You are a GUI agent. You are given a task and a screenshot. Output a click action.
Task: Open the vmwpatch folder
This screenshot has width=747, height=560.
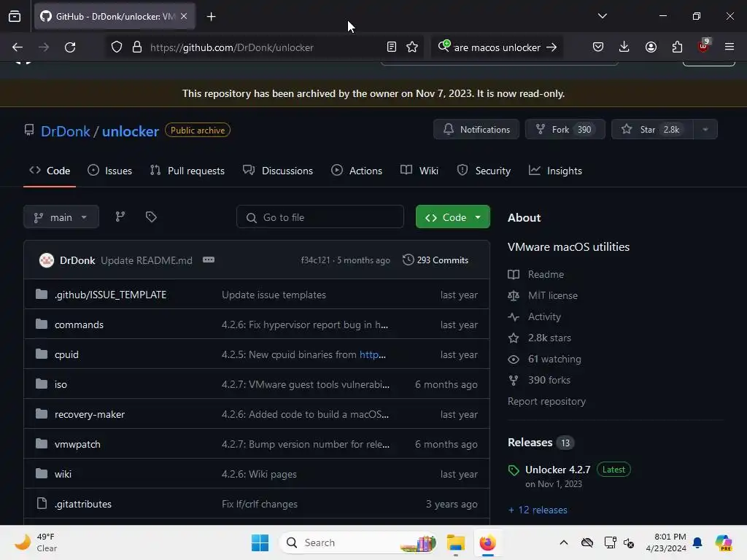pos(77,444)
